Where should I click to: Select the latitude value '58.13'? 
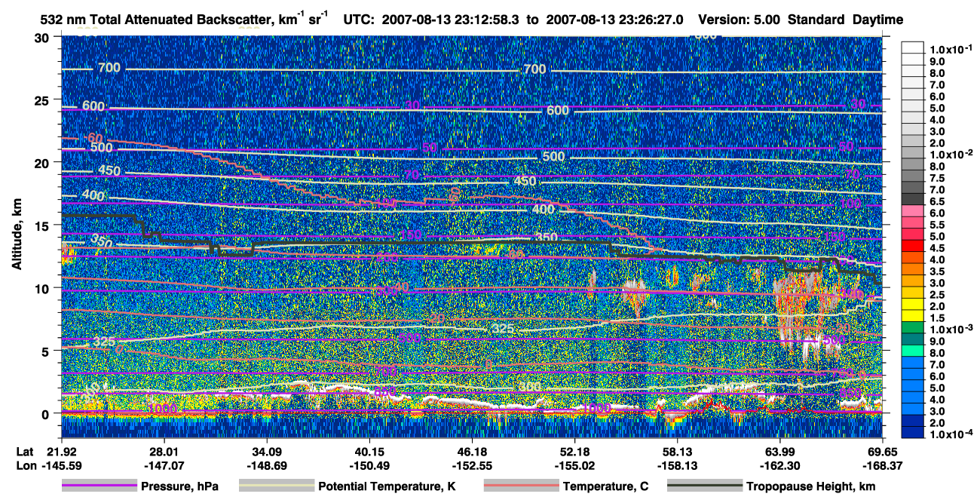677,451
